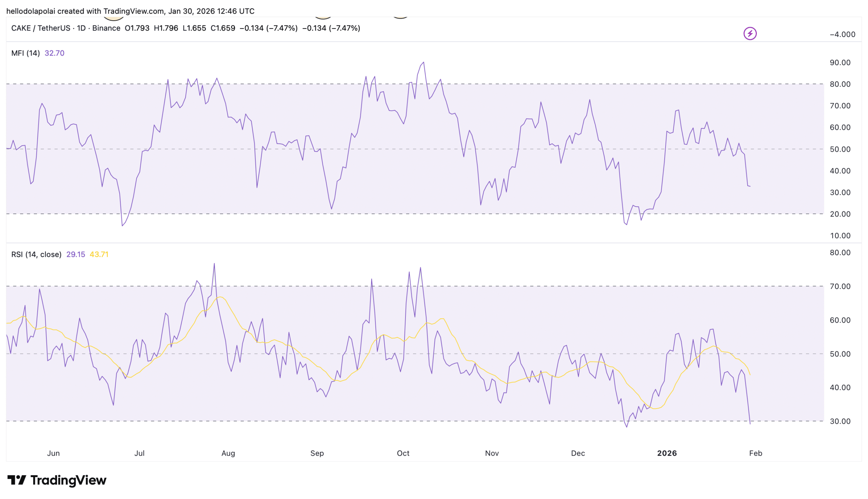Click the MFI value 32.70
Screen dimensions: 868x499
click(54, 53)
